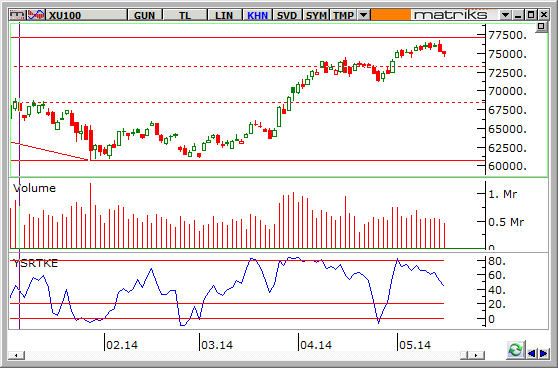Edit the XU100 symbol field
The width and height of the screenshot is (558, 368).
[x=87, y=15]
